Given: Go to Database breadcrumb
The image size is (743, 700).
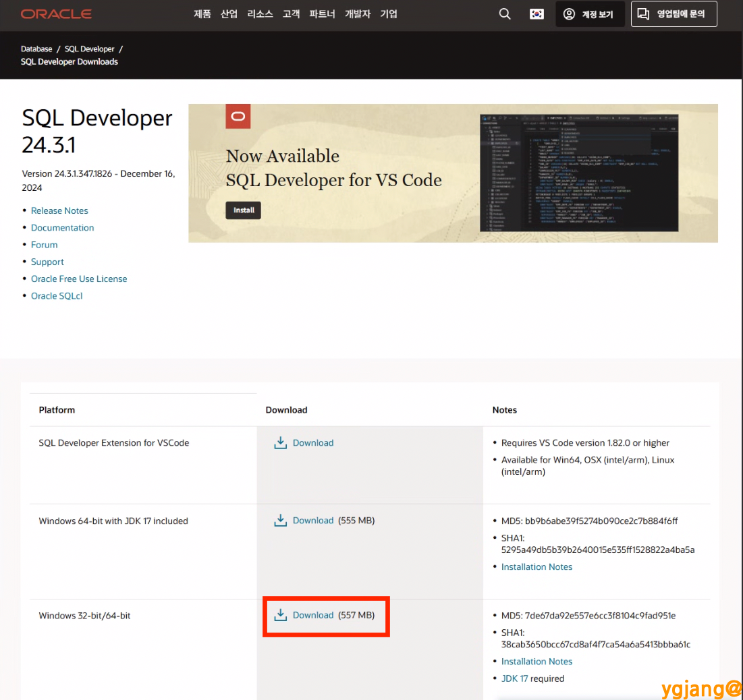Looking at the screenshot, I should [36, 49].
